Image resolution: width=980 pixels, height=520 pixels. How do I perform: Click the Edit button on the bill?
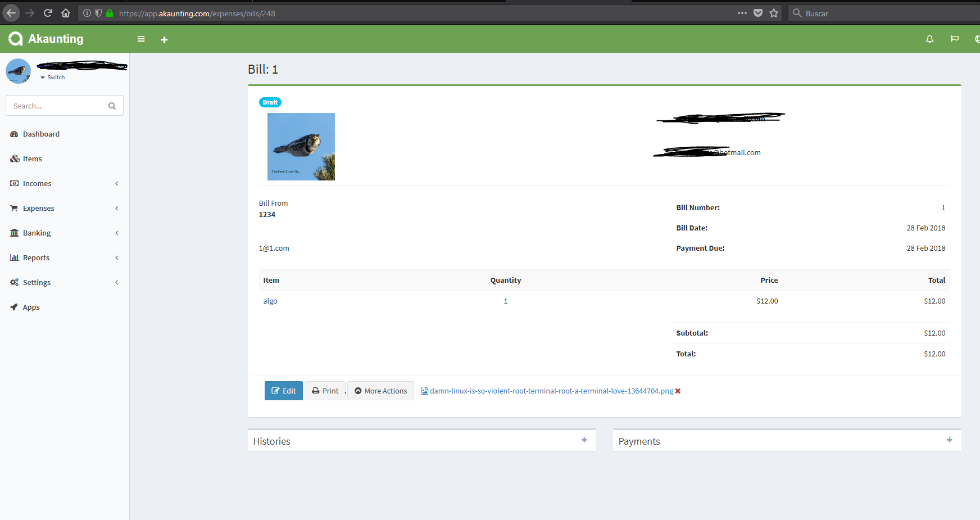coord(283,391)
